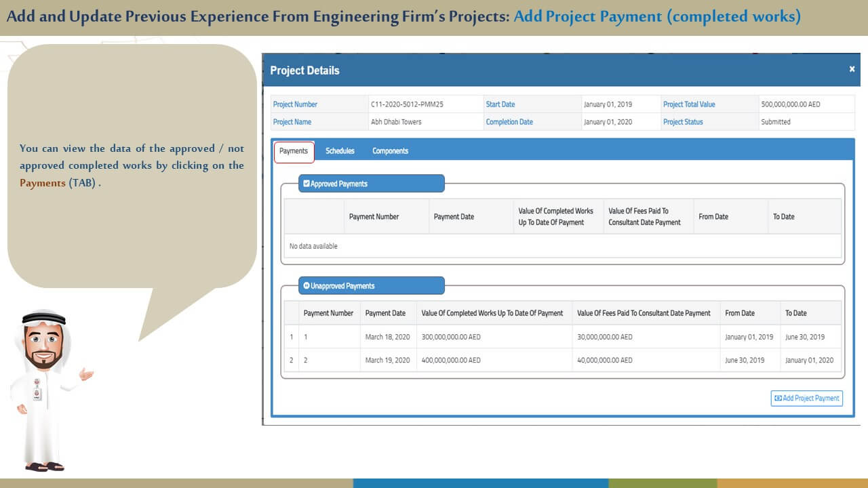The image size is (868, 488).
Task: Click the Approved Payments checkmark icon
Action: [x=307, y=184]
